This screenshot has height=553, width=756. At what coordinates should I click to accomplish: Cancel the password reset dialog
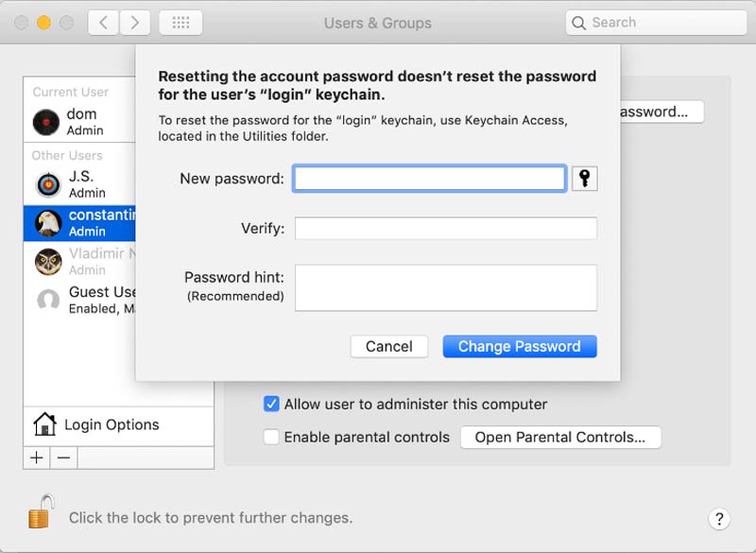coord(389,346)
